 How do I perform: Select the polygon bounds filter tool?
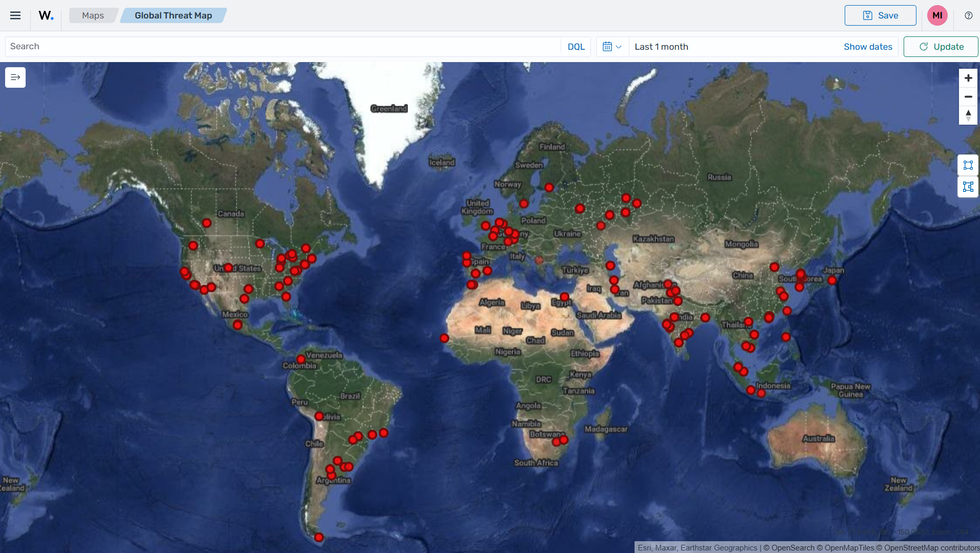(x=968, y=187)
